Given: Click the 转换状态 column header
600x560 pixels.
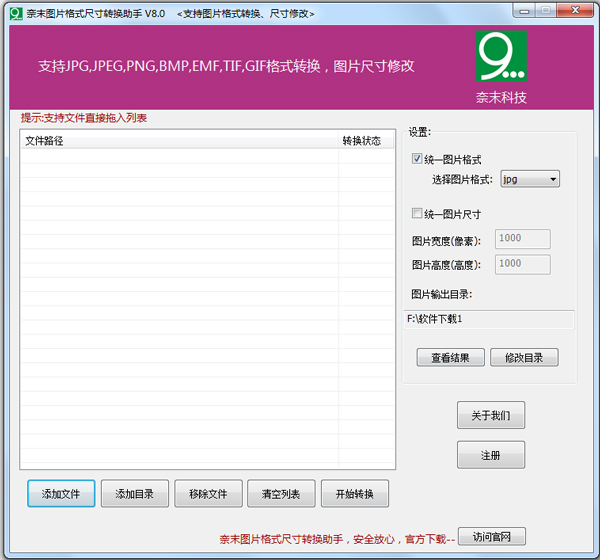Looking at the screenshot, I should tap(362, 141).
